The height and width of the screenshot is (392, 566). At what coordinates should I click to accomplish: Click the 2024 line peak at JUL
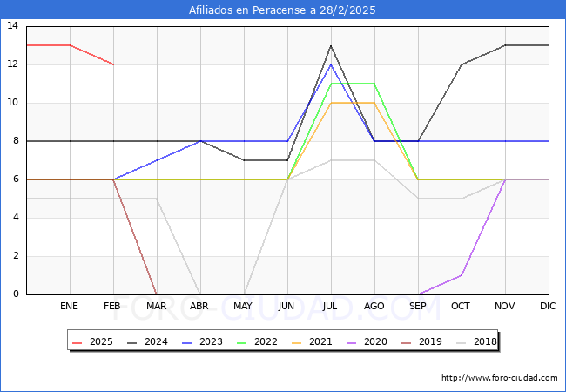pyautogui.click(x=331, y=45)
